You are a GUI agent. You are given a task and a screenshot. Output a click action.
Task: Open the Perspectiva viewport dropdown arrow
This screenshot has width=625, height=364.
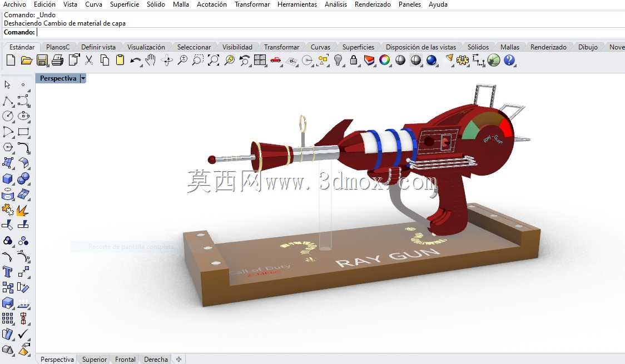[83, 78]
